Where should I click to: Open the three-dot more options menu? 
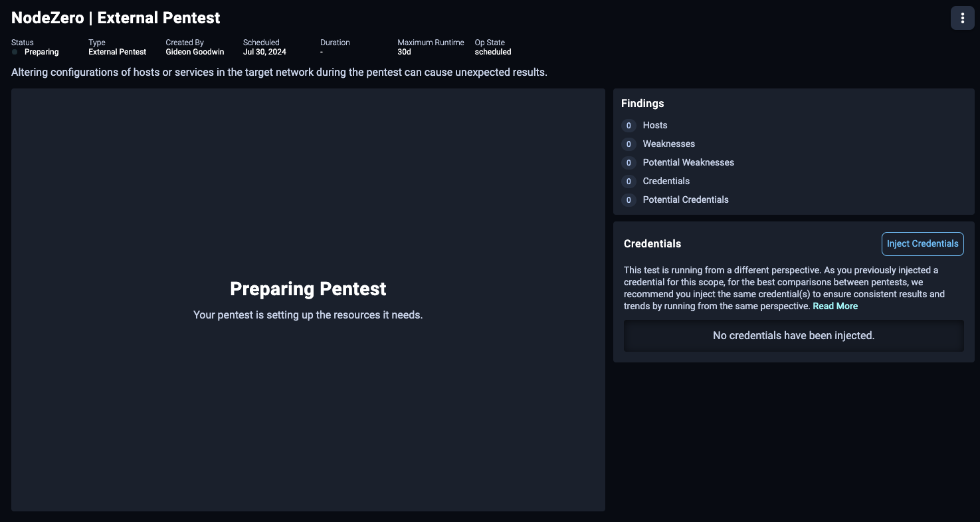[962, 18]
